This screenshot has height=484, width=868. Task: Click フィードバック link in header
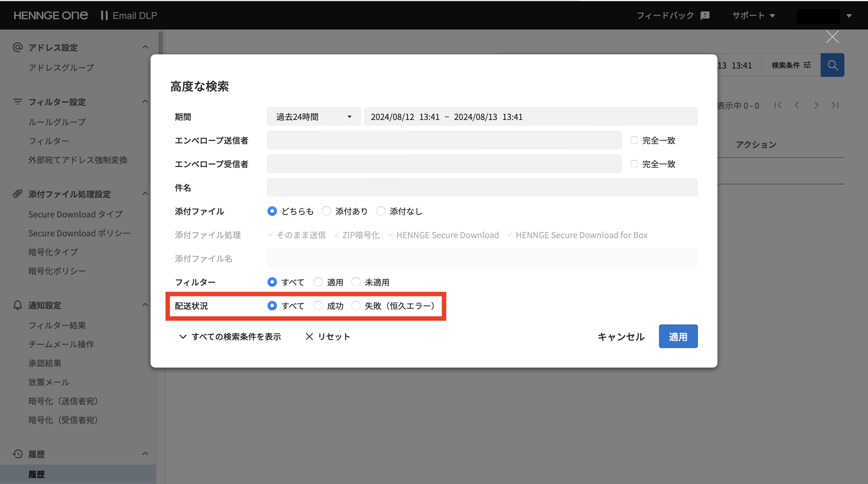point(665,16)
